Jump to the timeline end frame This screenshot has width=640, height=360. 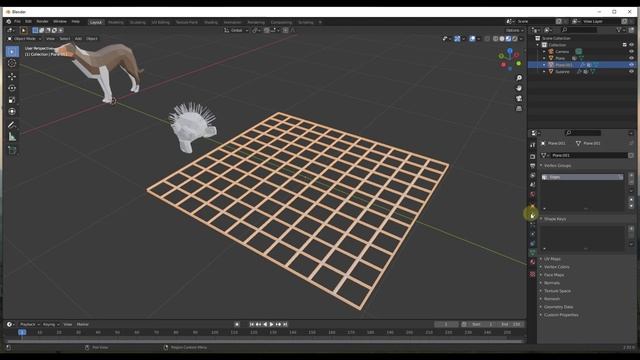[285, 324]
